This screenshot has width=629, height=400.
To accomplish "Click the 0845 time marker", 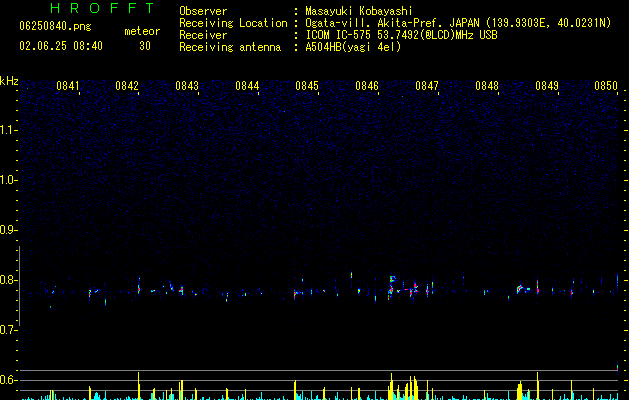I will 307,86.
